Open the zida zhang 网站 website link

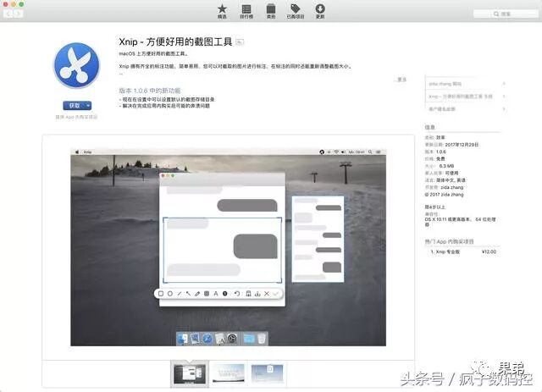(x=445, y=84)
